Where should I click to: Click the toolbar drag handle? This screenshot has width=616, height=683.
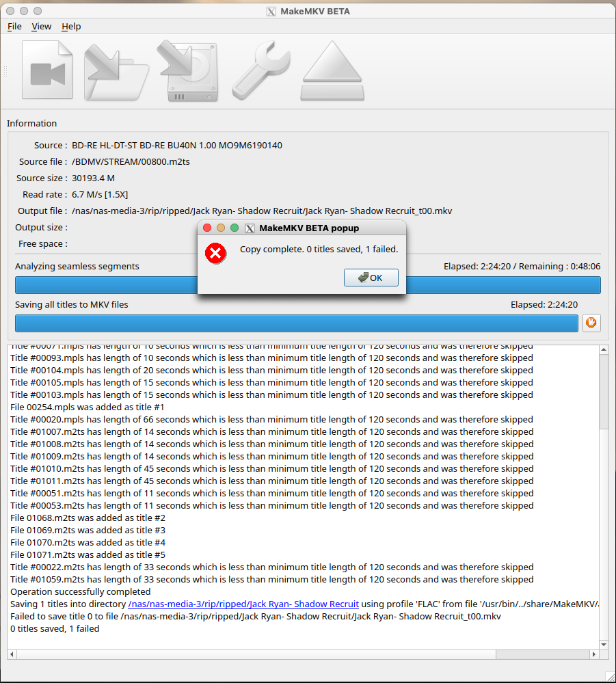(x=5, y=72)
